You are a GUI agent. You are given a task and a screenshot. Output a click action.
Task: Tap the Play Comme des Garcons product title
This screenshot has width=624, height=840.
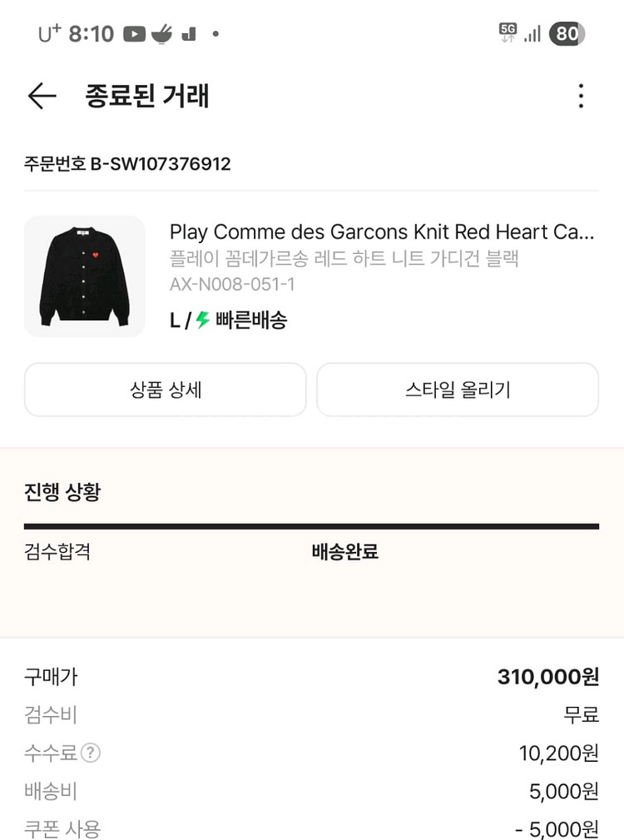coord(382,231)
